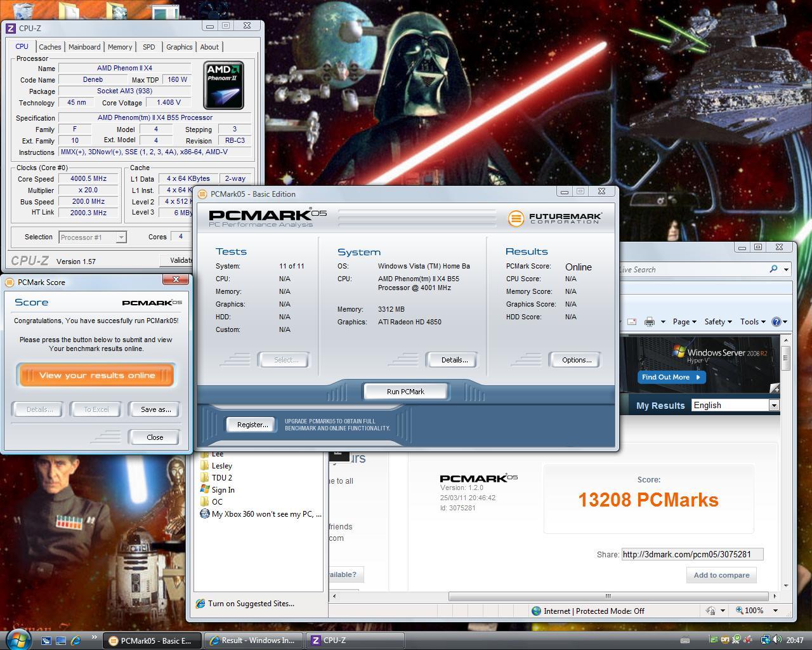Open the Recycle Bin desktop icon
This screenshot has width=812, height=650.
pyautogui.click(x=23, y=10)
